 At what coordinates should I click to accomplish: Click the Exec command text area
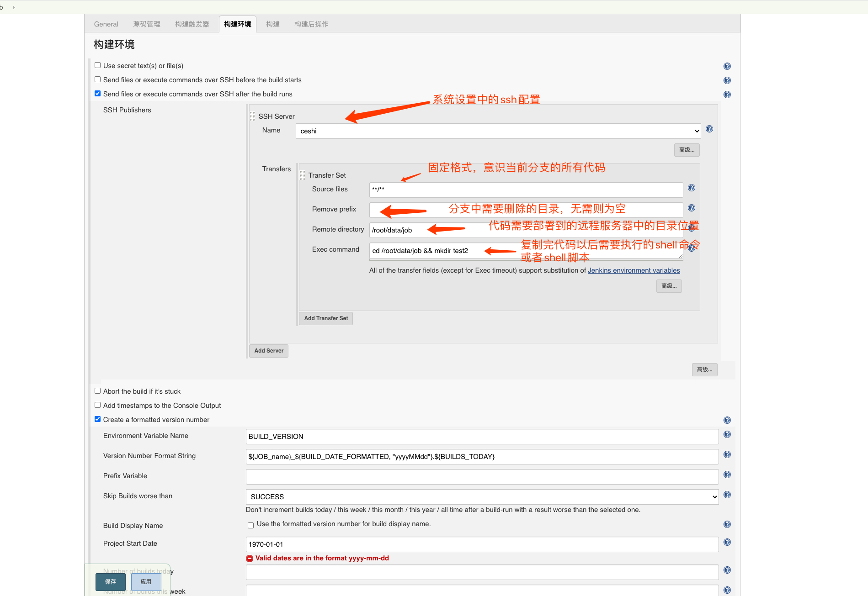pos(526,251)
